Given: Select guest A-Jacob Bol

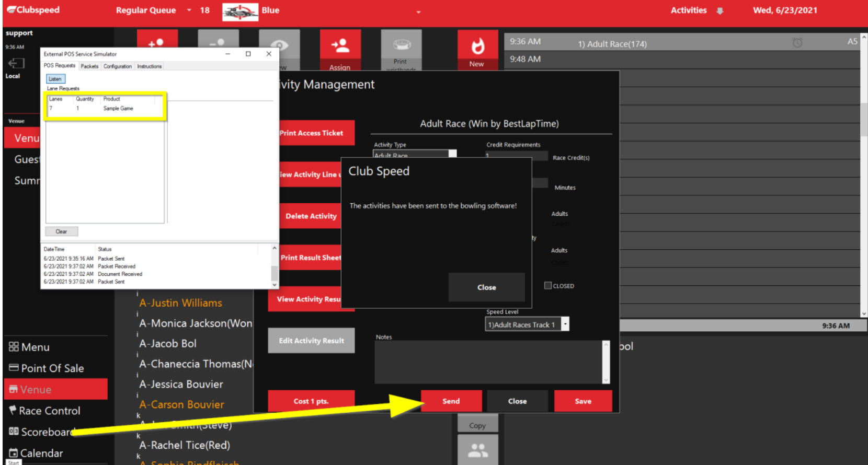Looking at the screenshot, I should [x=168, y=344].
